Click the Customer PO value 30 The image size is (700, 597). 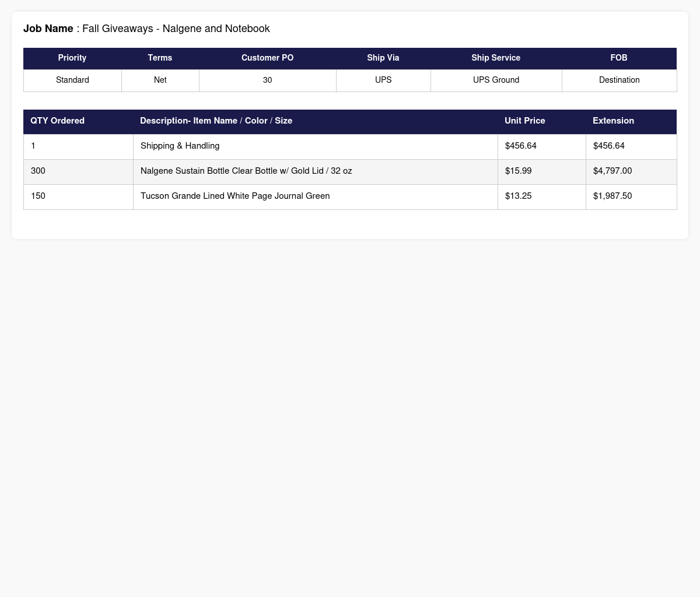point(267,80)
